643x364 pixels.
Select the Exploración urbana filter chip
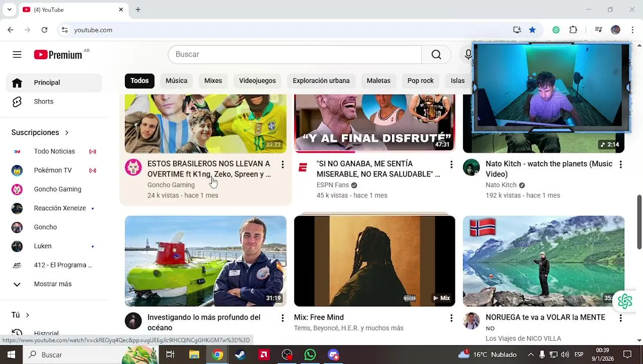coord(321,81)
